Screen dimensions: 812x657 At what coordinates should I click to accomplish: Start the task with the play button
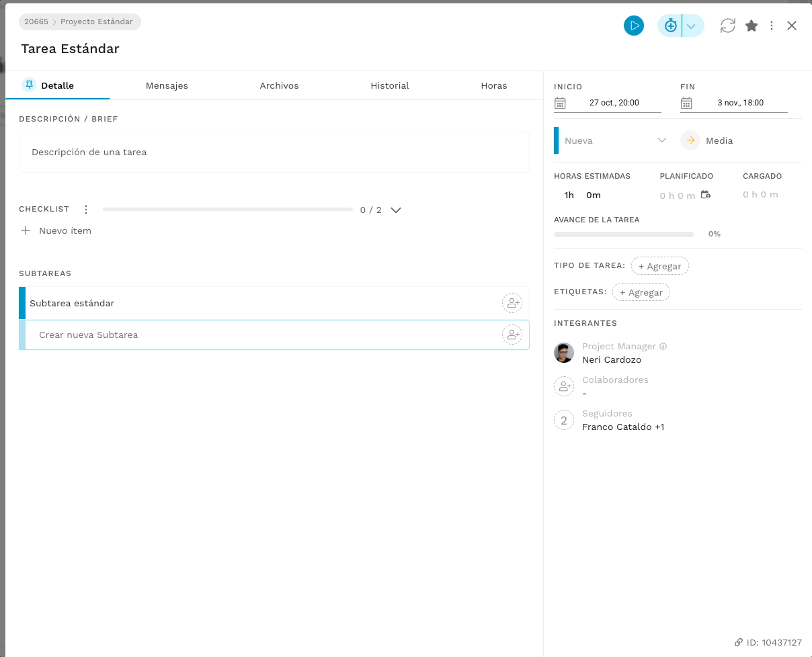633,26
